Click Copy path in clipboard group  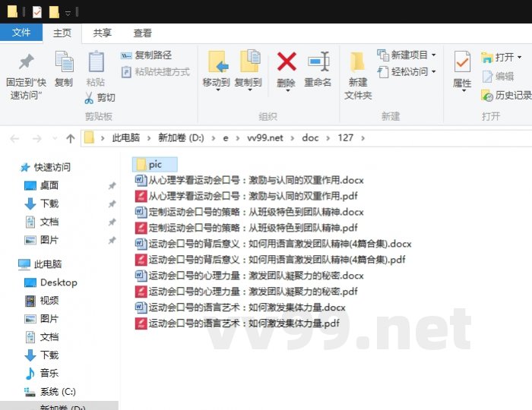click(146, 55)
